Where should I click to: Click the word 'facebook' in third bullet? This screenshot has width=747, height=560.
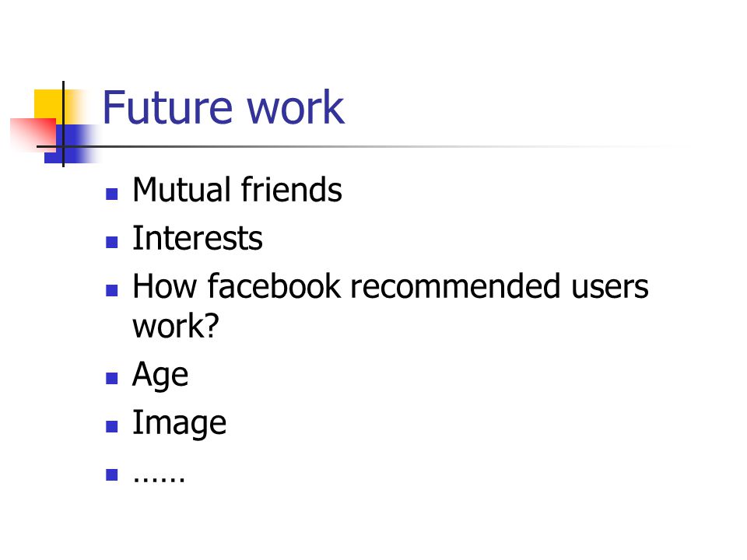click(x=275, y=286)
